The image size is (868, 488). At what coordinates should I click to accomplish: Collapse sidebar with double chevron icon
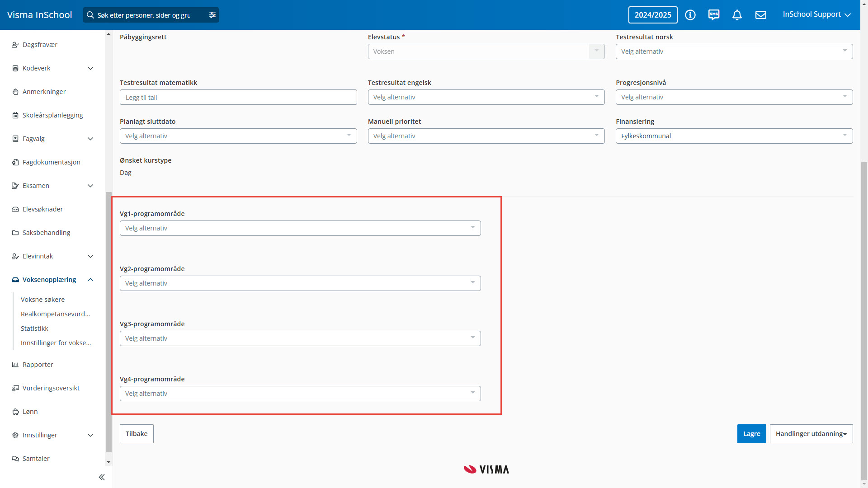point(102,477)
